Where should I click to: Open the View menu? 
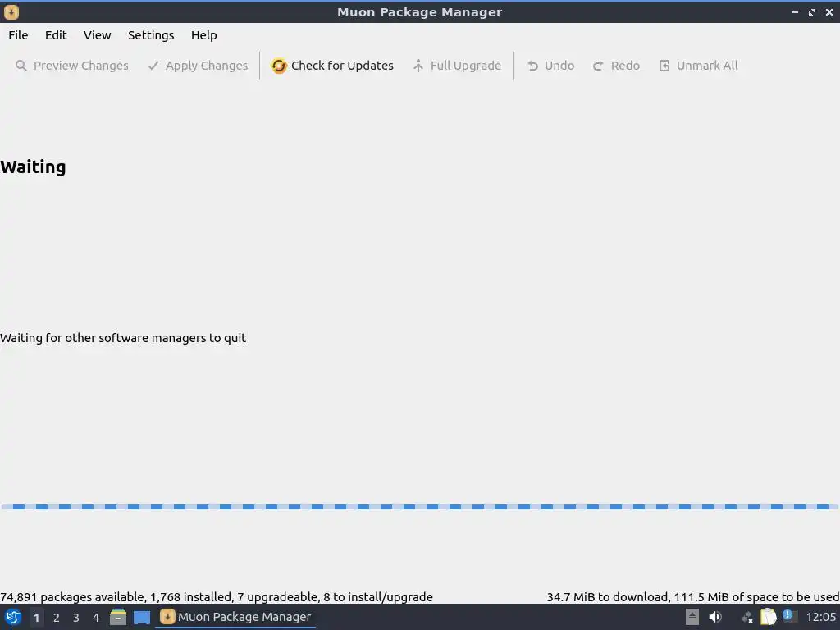point(97,35)
